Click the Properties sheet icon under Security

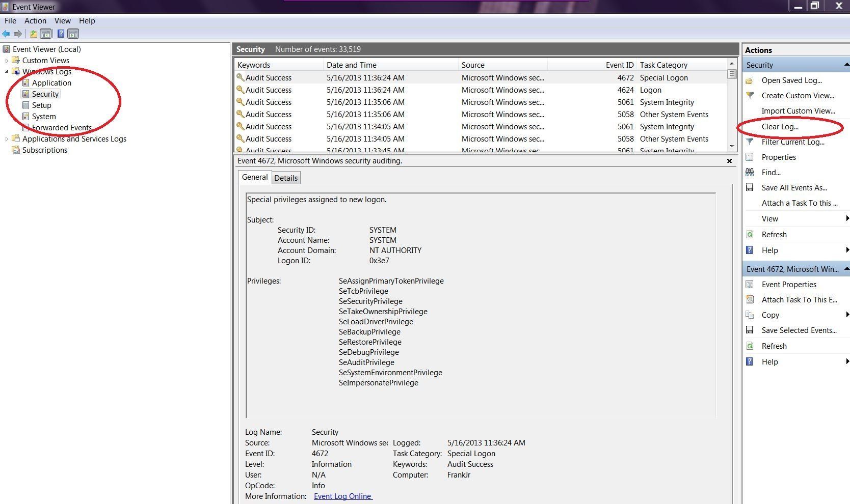(x=750, y=157)
